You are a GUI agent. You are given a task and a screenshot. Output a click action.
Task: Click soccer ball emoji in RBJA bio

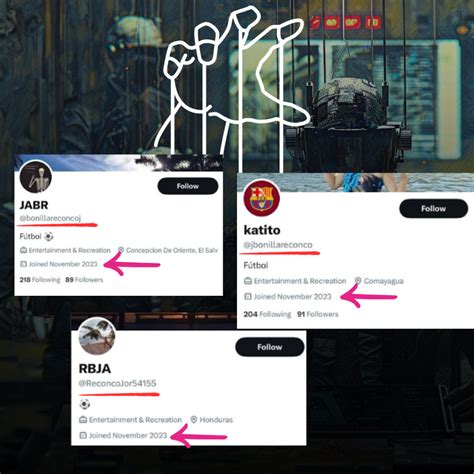point(85,404)
